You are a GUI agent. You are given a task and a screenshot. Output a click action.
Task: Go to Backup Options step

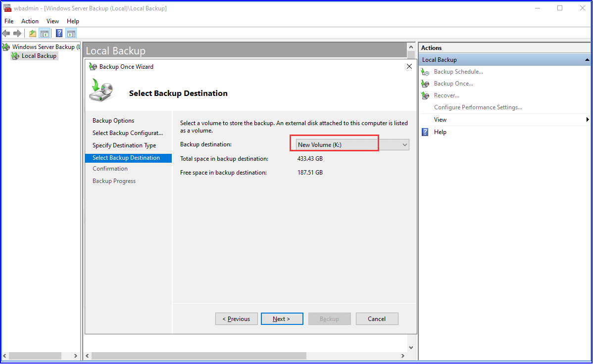pyautogui.click(x=113, y=121)
